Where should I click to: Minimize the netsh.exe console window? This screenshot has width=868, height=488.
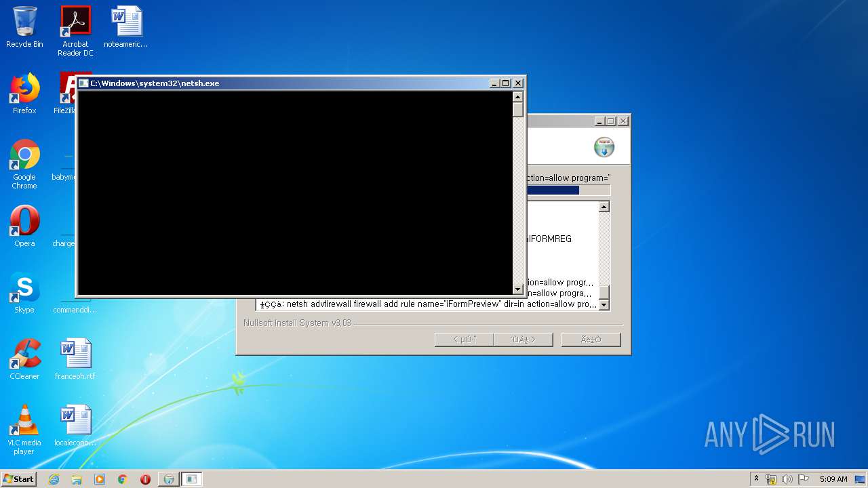coord(494,83)
